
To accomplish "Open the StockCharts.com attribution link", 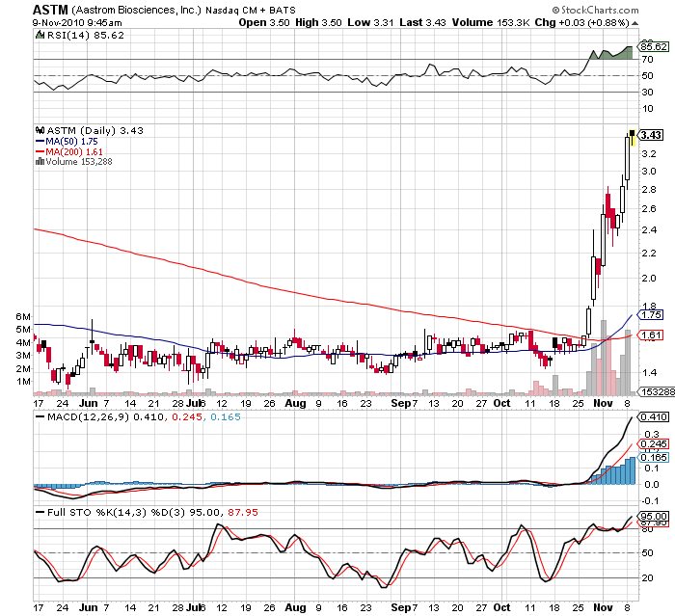I will coord(596,10).
